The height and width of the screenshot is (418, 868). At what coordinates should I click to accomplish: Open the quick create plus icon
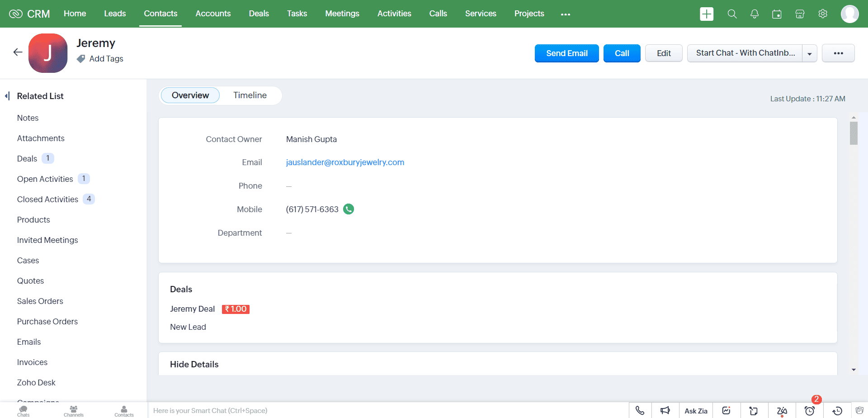tap(707, 14)
